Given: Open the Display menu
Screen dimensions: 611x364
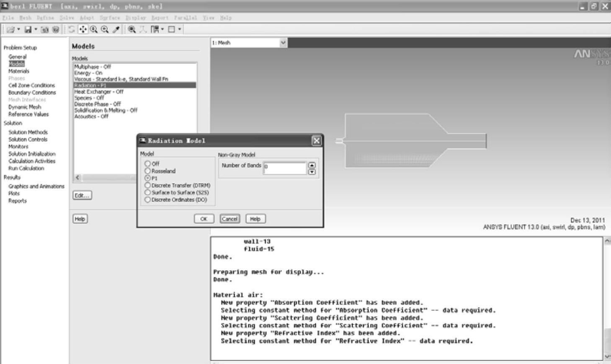Looking at the screenshot, I should 136,18.
